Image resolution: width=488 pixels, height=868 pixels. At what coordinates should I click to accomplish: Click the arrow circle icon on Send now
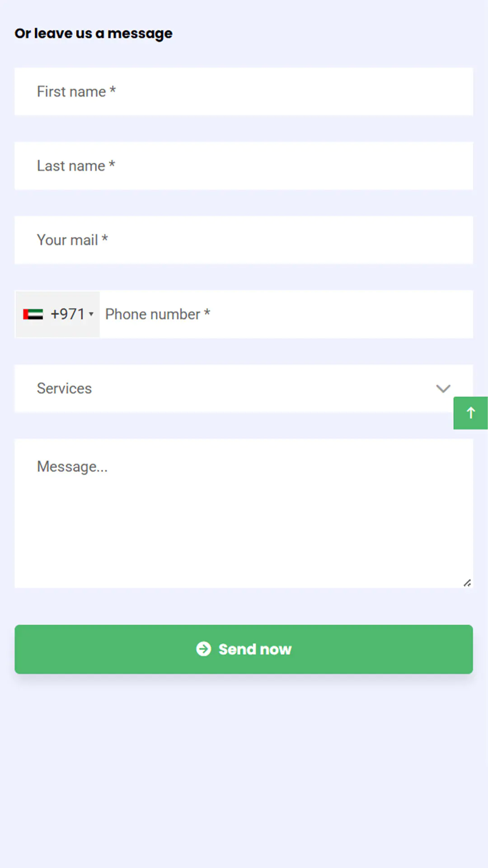click(203, 649)
